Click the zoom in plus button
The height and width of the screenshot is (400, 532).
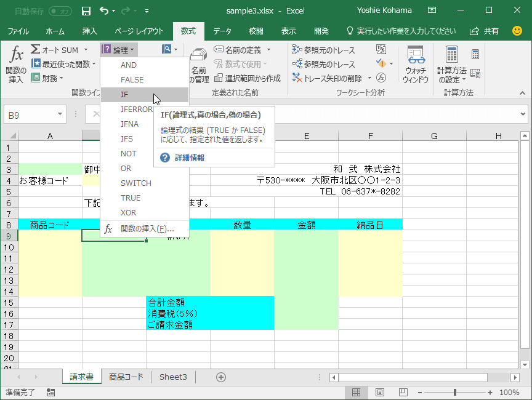490,393
